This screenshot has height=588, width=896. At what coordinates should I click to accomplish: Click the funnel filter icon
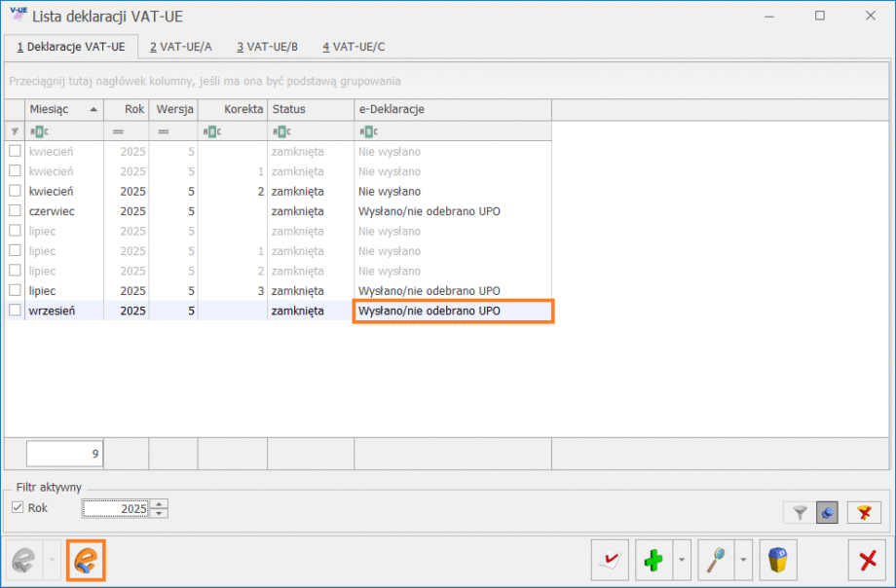click(x=799, y=512)
